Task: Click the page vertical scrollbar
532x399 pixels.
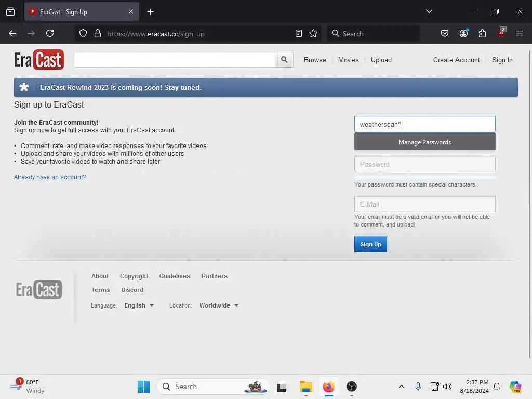Action: 529,204
